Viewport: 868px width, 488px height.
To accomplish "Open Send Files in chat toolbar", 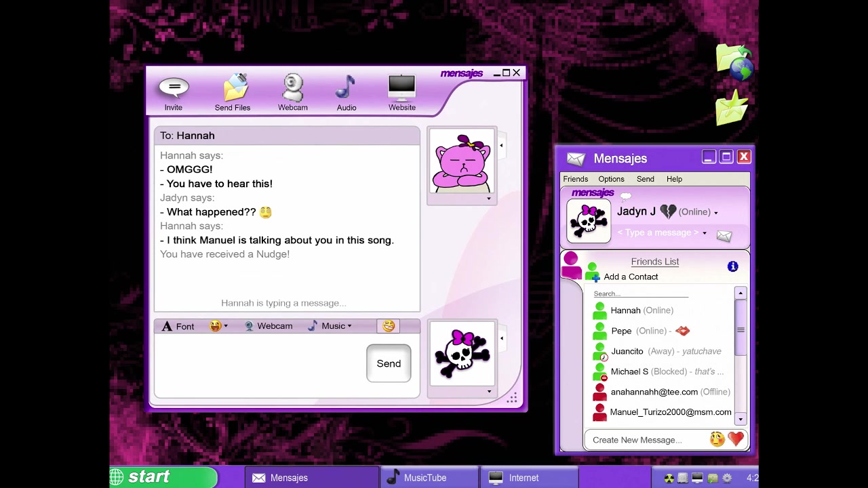I will (233, 94).
